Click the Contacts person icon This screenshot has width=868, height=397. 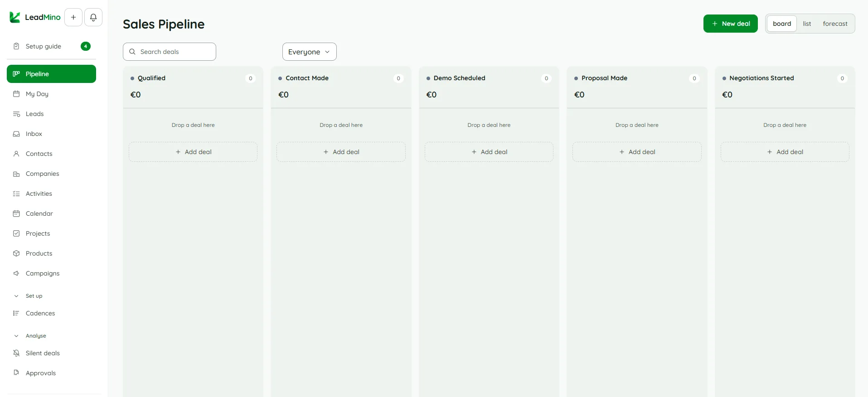[16, 154]
